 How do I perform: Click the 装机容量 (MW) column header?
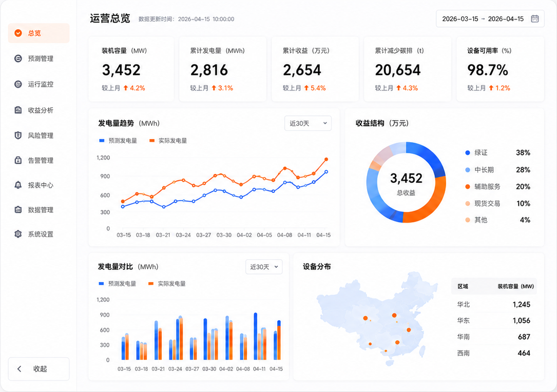515,286
